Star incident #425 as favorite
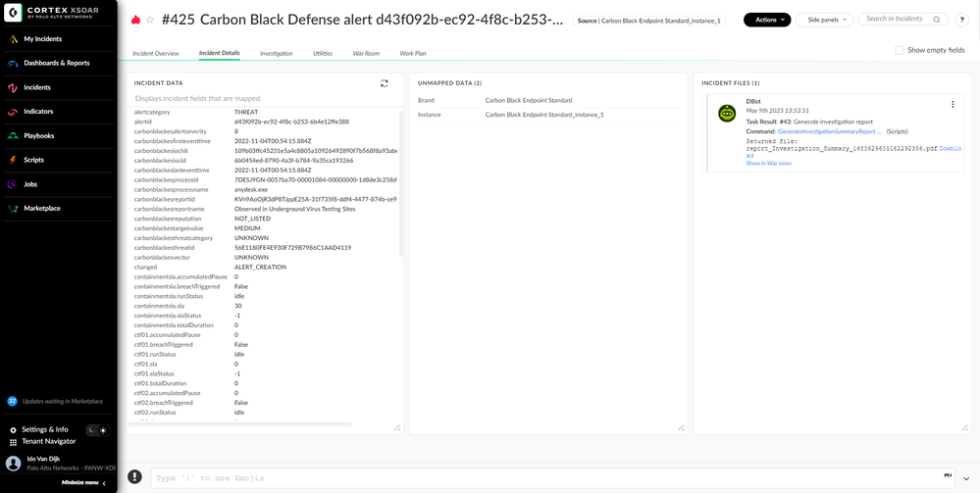This screenshot has height=493, width=980. (150, 20)
